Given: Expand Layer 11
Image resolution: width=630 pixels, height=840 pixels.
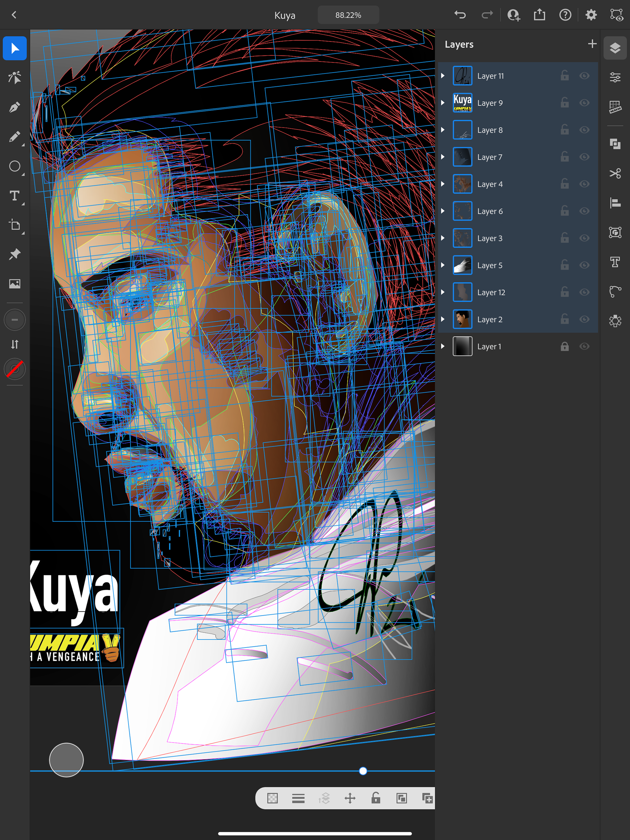Looking at the screenshot, I should click(x=443, y=75).
